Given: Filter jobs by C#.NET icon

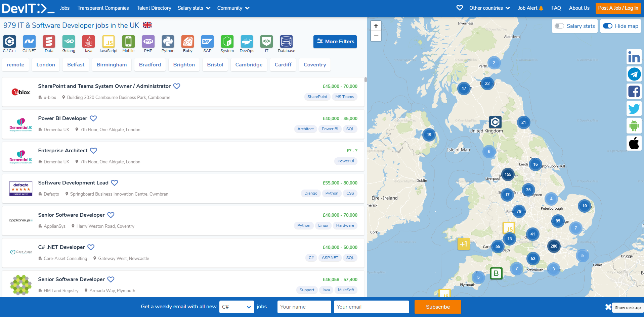Looking at the screenshot, I should pos(29,42).
